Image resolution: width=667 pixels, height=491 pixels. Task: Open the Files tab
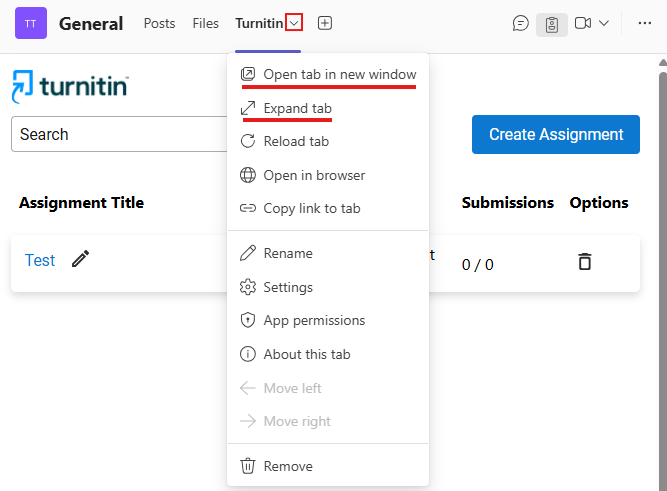coord(205,23)
